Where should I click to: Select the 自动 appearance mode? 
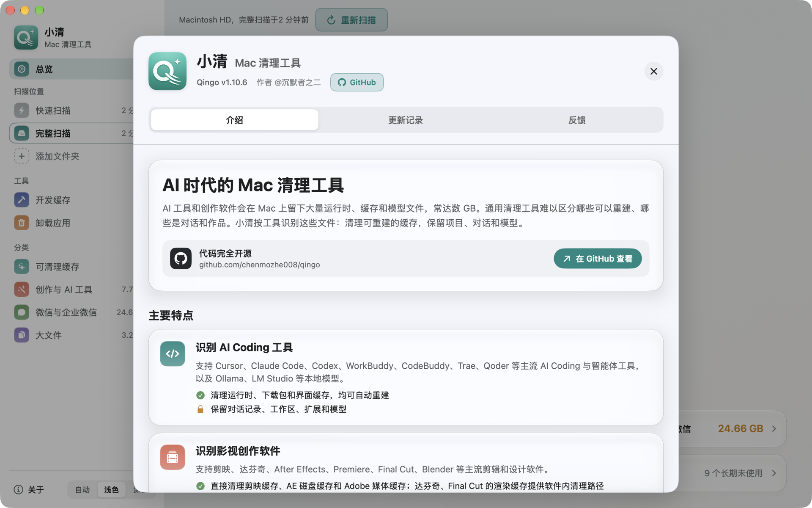[x=82, y=490]
